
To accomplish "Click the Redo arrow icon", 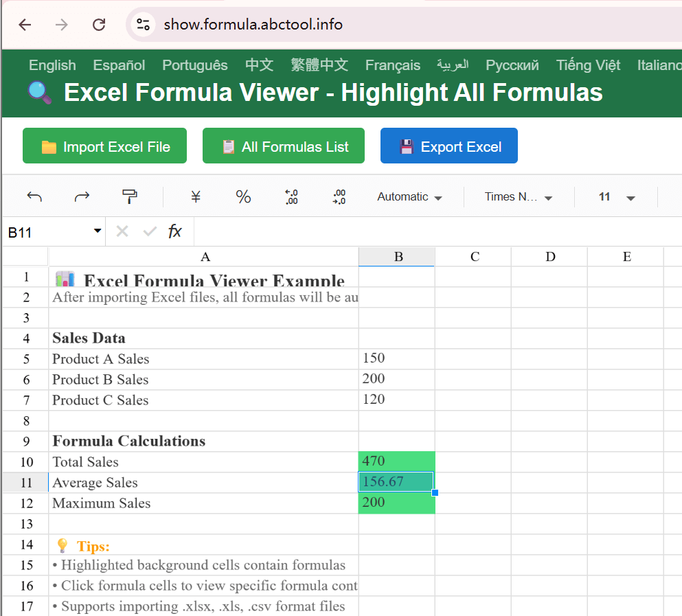I will click(x=82, y=196).
